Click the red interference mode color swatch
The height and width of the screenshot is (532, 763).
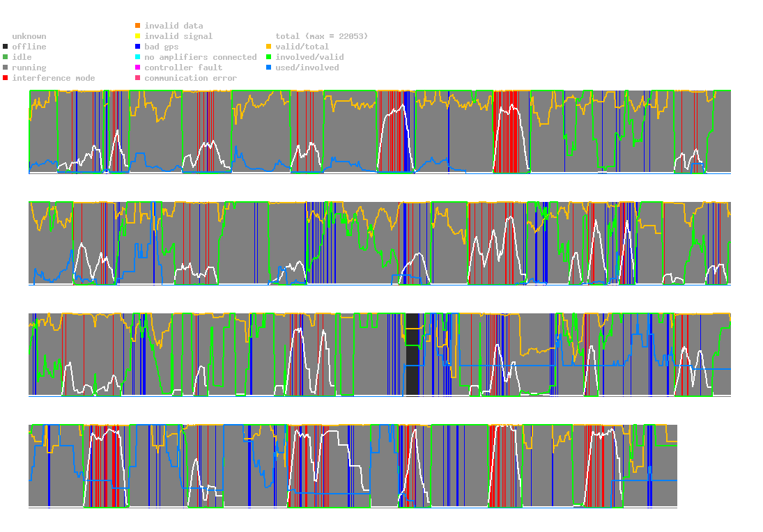coord(6,78)
